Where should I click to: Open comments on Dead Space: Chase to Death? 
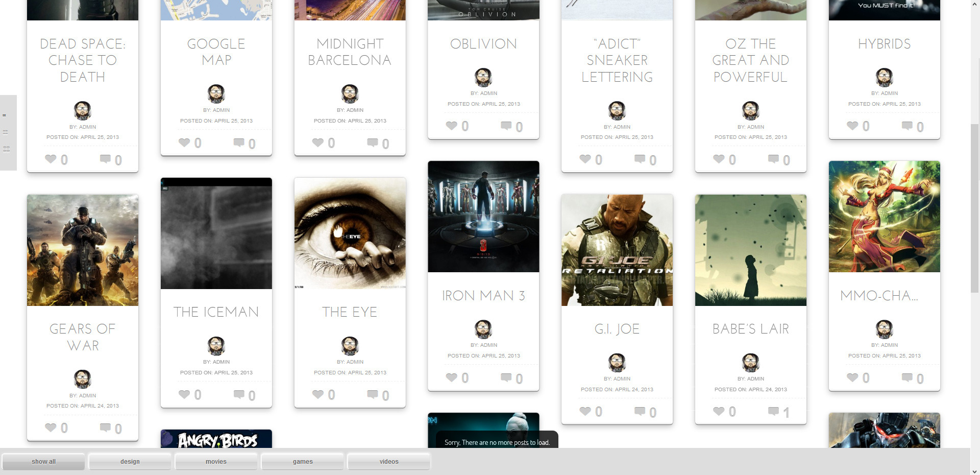tap(105, 159)
